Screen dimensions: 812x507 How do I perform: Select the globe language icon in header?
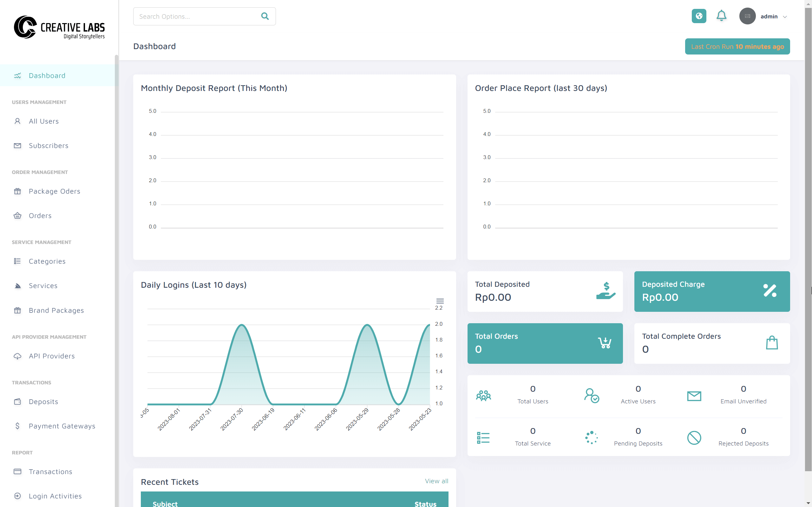(x=698, y=16)
